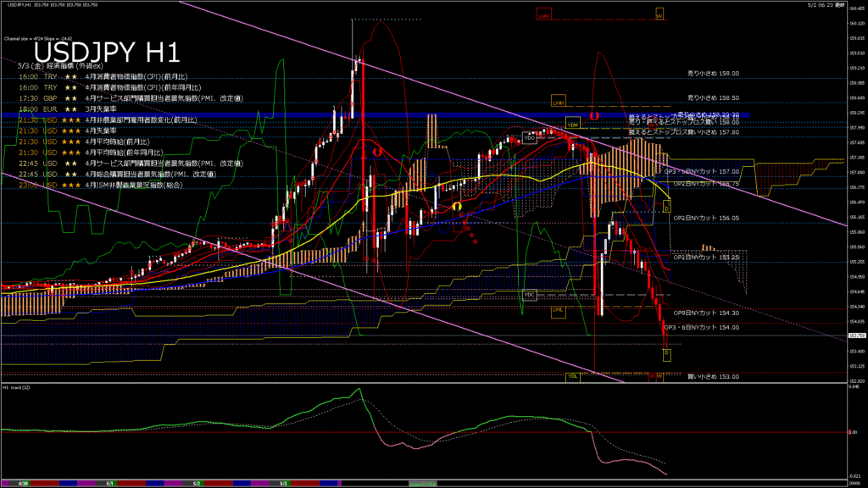Click the white YDC label box
The width and height of the screenshot is (868, 488).
[530, 294]
